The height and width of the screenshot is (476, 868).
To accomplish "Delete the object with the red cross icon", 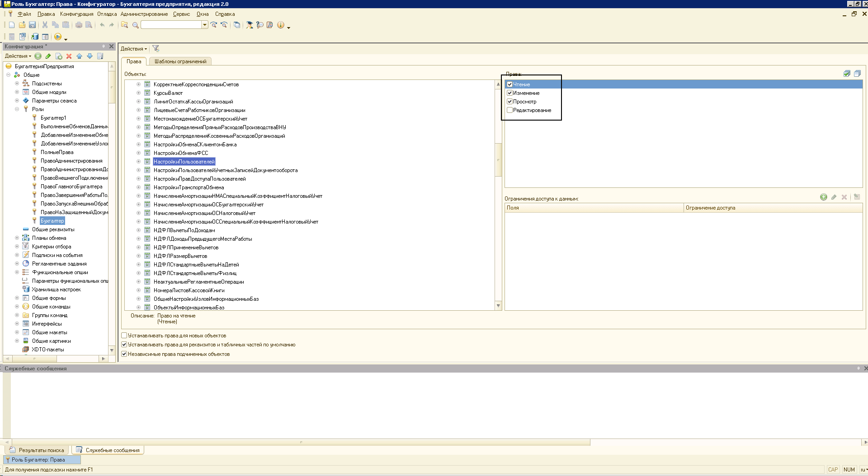I will [x=69, y=56].
